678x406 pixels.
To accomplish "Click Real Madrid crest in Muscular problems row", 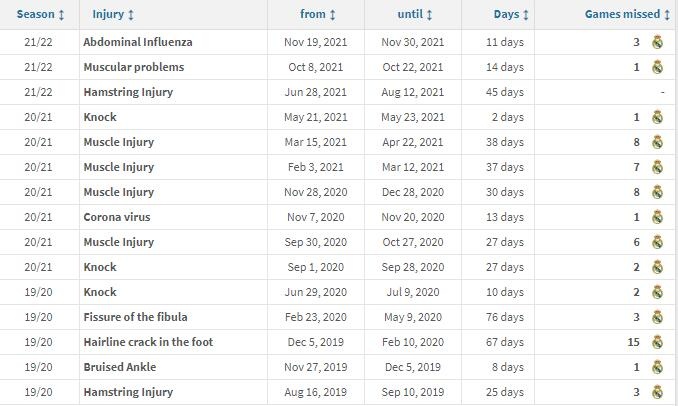I will [x=657, y=67].
